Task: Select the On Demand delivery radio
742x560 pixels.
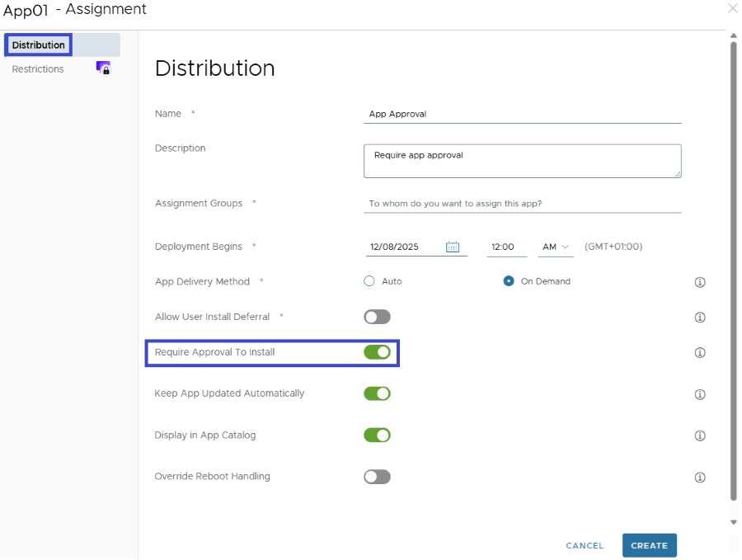Action: (509, 281)
